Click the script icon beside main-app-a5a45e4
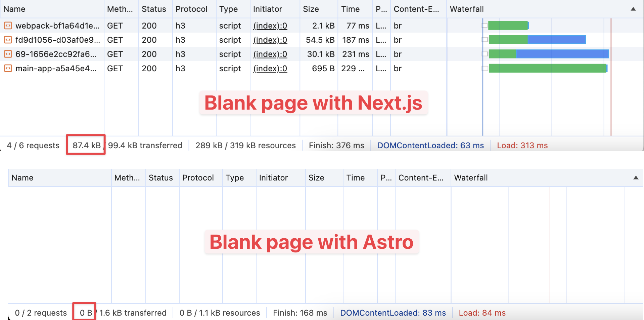 point(8,69)
